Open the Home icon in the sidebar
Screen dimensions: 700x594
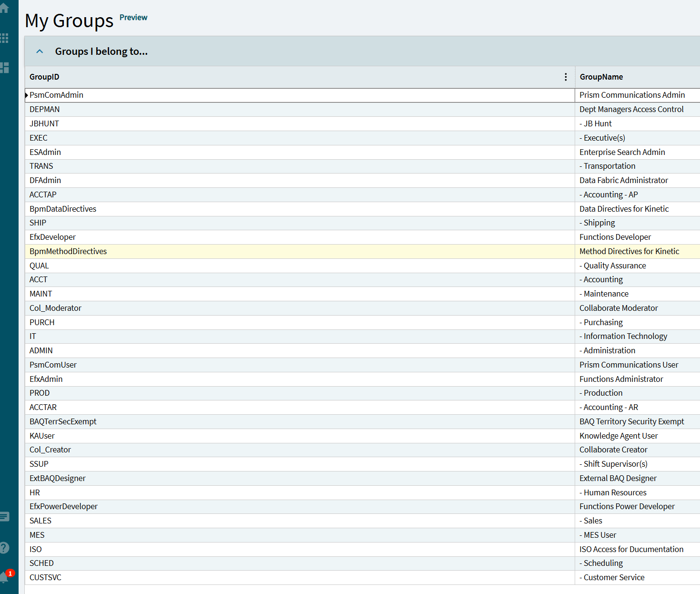4,8
